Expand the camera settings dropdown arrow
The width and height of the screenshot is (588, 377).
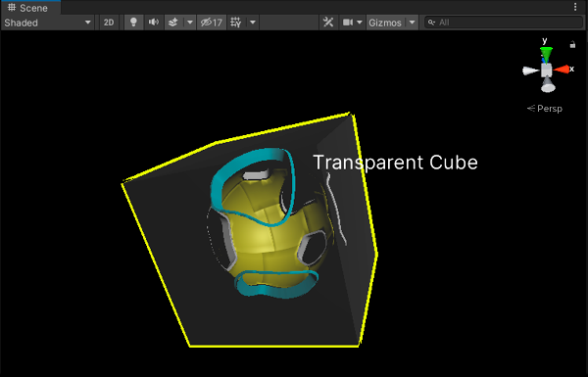tap(360, 23)
